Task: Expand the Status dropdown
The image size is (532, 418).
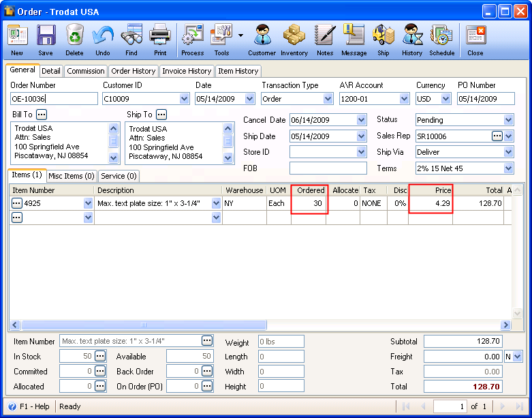Action: (508, 120)
